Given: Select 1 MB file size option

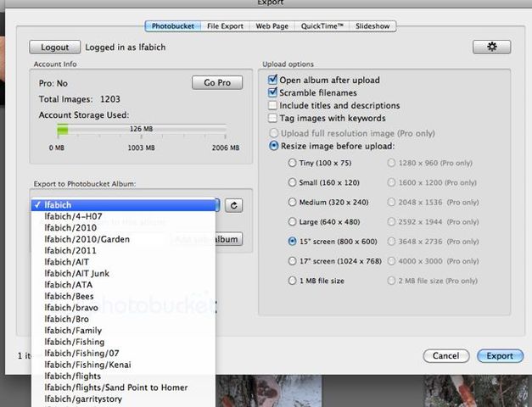Looking at the screenshot, I should [292, 281].
